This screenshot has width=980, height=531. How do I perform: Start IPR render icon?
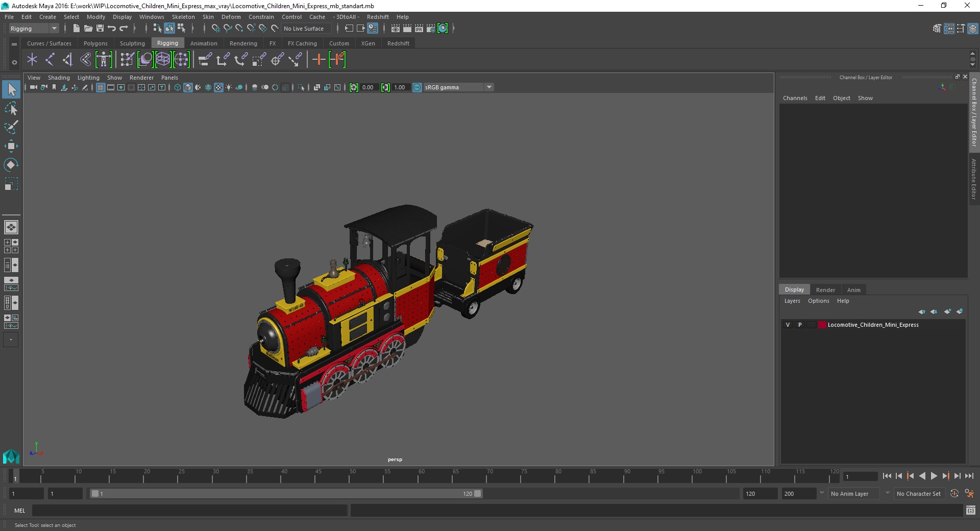click(419, 29)
